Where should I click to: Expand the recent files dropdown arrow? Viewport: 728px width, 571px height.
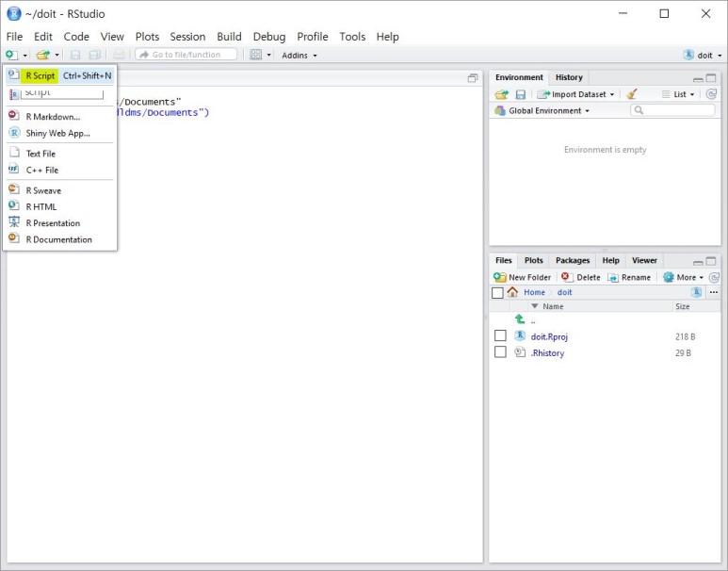click(57, 55)
